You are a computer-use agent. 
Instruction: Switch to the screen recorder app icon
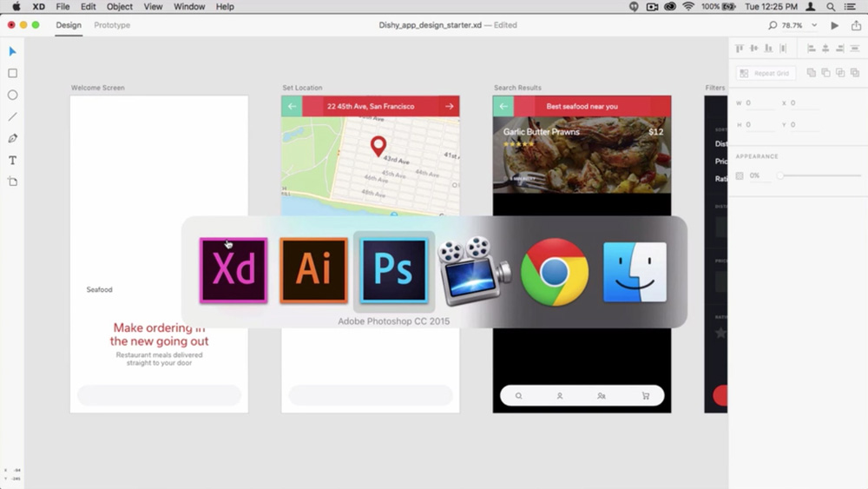click(475, 271)
